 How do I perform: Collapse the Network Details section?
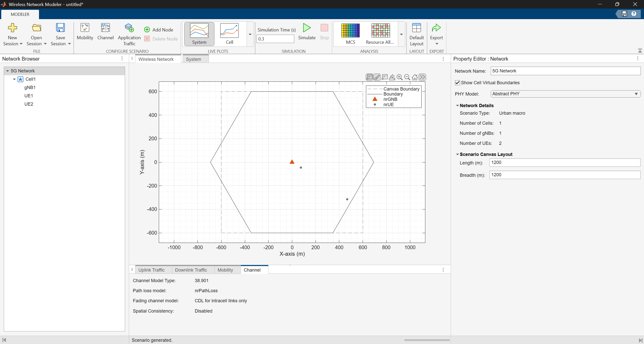457,106
